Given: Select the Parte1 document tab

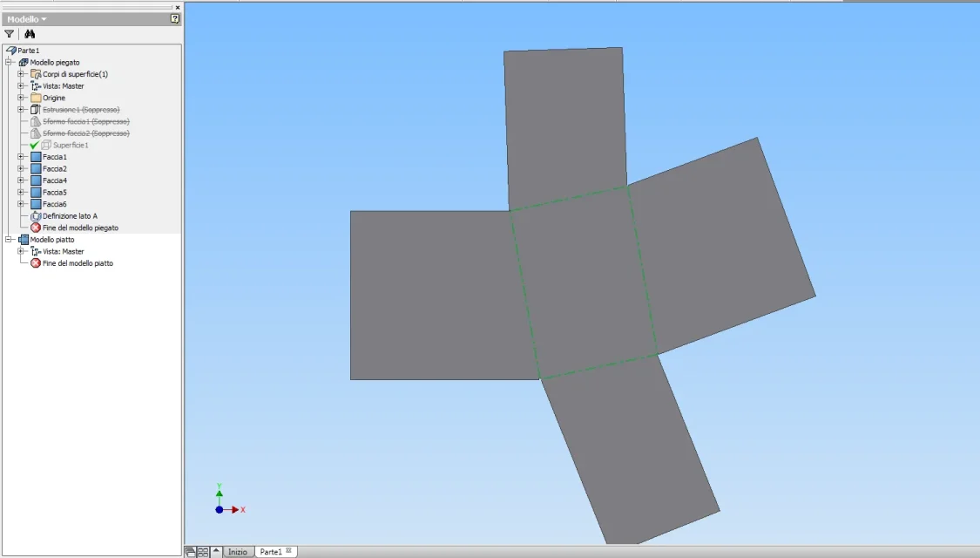Looking at the screenshot, I should point(275,552).
